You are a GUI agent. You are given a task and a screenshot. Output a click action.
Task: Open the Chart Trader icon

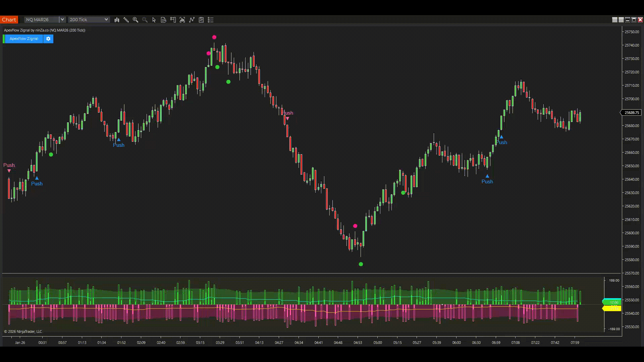tap(173, 20)
